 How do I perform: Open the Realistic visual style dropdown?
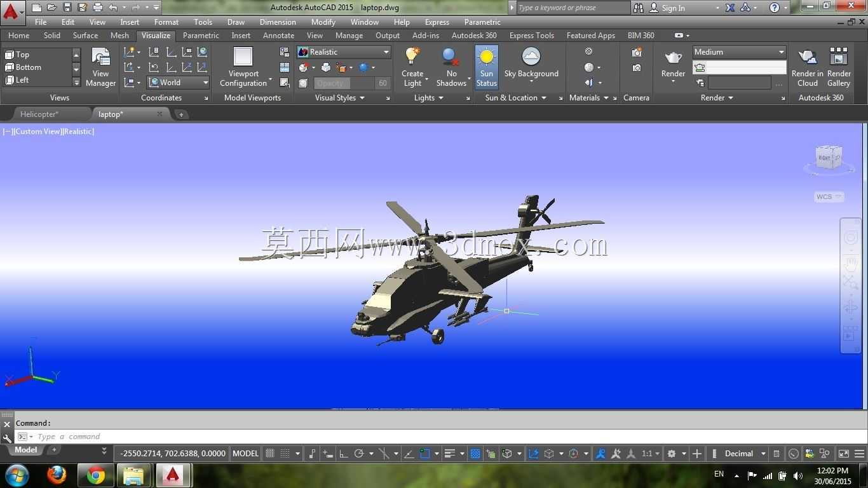(344, 52)
